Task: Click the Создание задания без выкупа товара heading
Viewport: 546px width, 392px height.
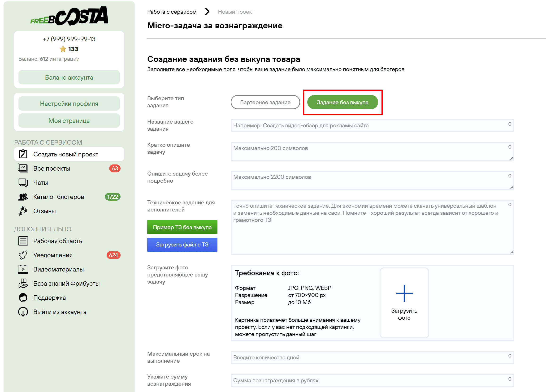Action: click(x=224, y=59)
